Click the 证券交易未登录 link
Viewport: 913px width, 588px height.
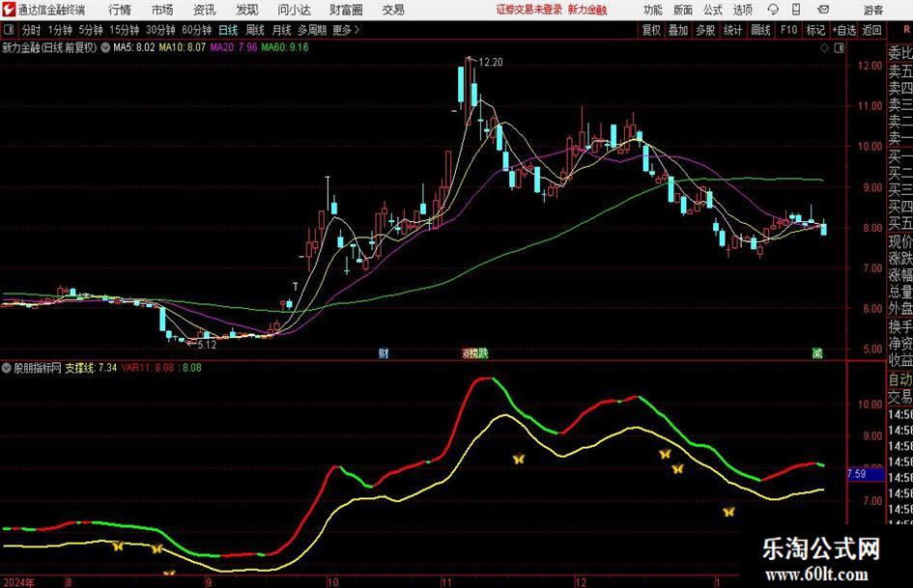tap(528, 10)
